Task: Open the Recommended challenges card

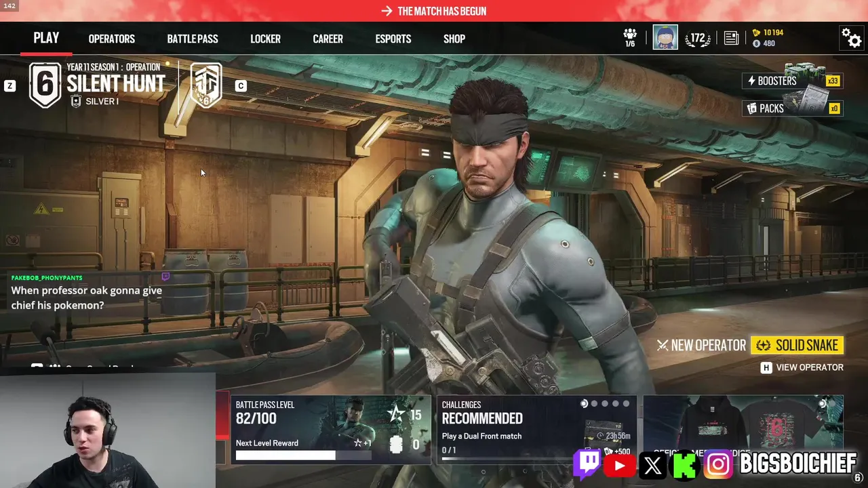Action: coord(536,430)
